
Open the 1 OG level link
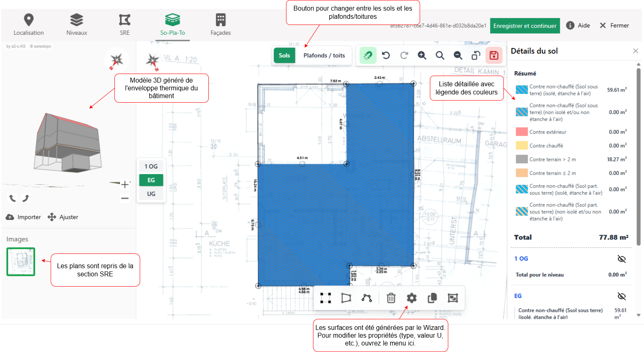pyautogui.click(x=521, y=258)
